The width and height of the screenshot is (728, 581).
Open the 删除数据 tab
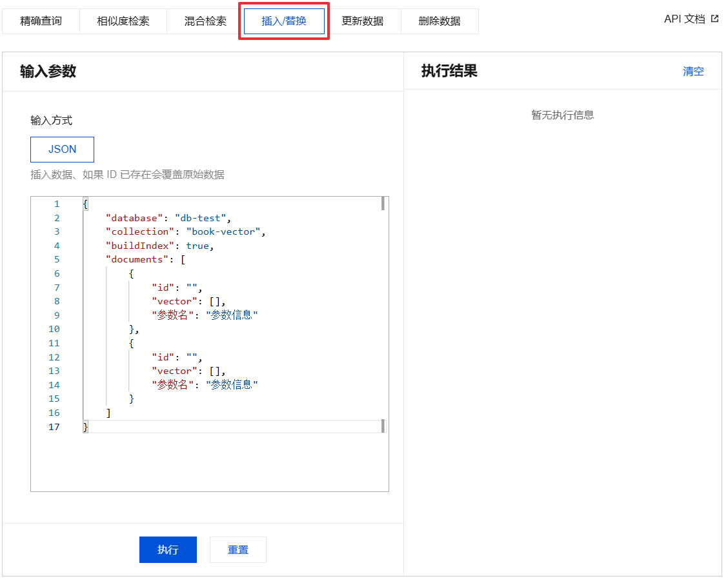click(440, 21)
